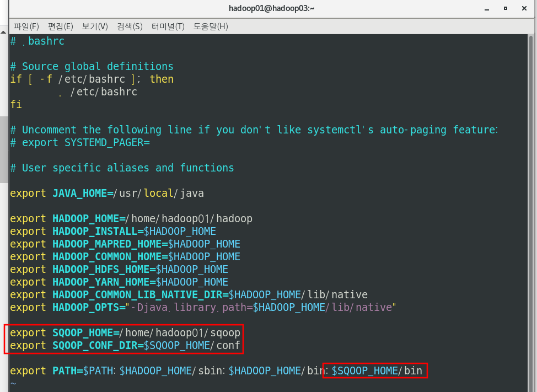Open the 파일(F) menu
The image size is (537, 392).
tap(26, 26)
